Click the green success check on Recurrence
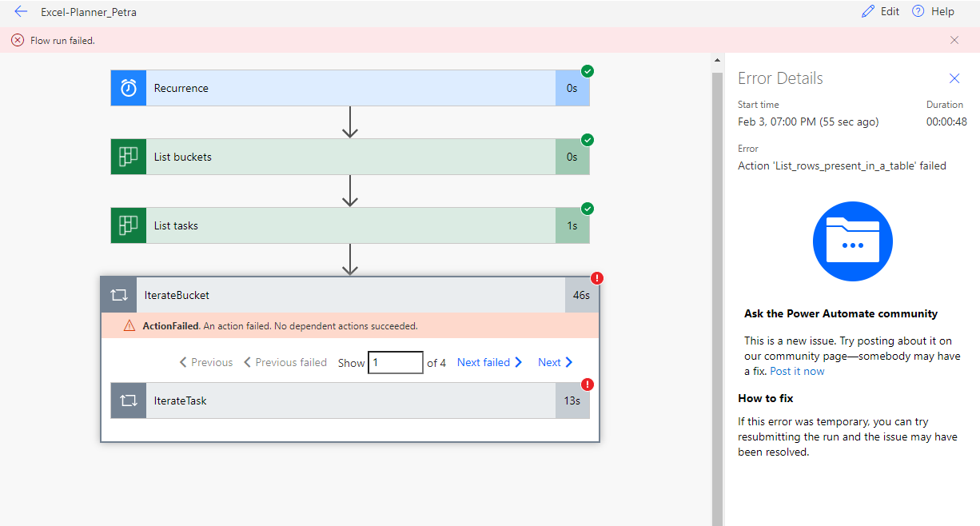 tap(588, 71)
